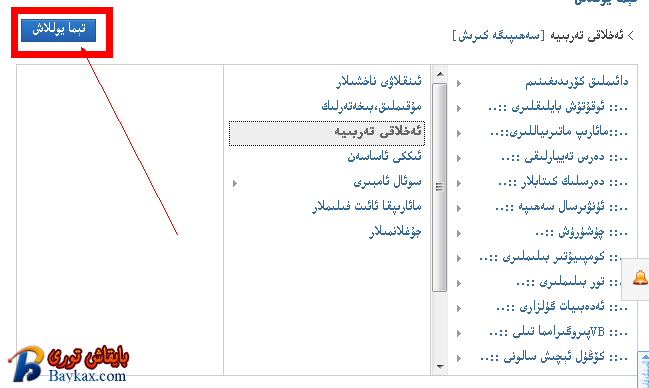The height and width of the screenshot is (388, 649).
Task: Click the Baykax.com logo
Action: [68, 364]
